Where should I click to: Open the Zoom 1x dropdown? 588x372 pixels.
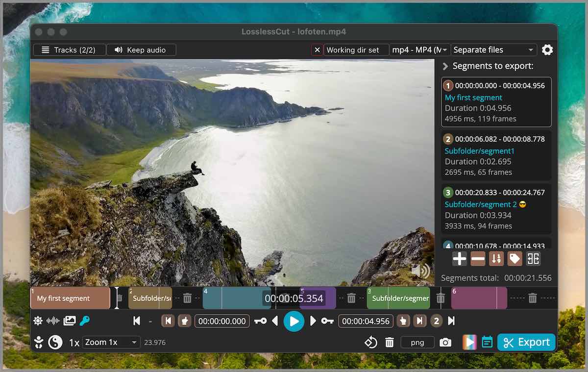click(111, 342)
